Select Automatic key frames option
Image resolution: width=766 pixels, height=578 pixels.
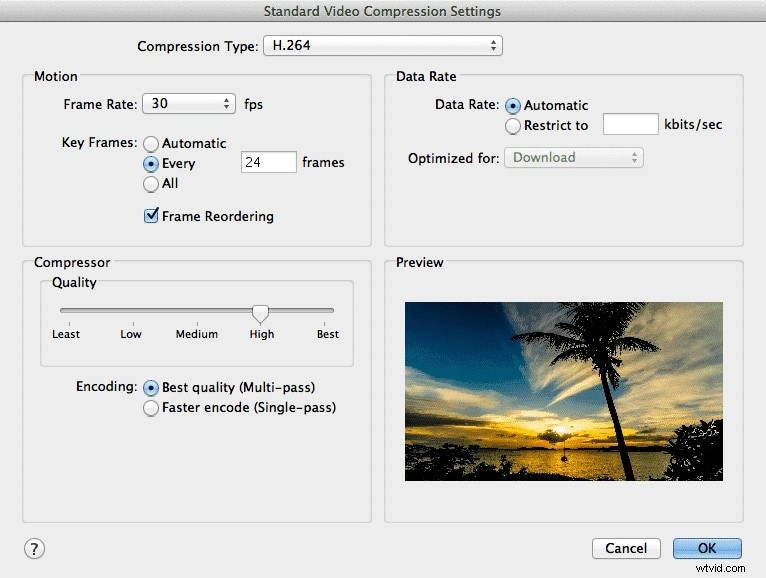pos(151,143)
